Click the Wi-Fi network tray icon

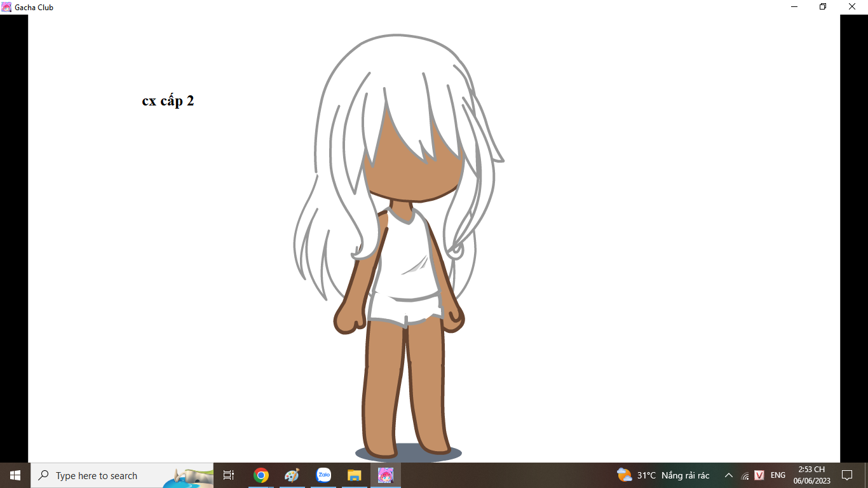pos(745,475)
